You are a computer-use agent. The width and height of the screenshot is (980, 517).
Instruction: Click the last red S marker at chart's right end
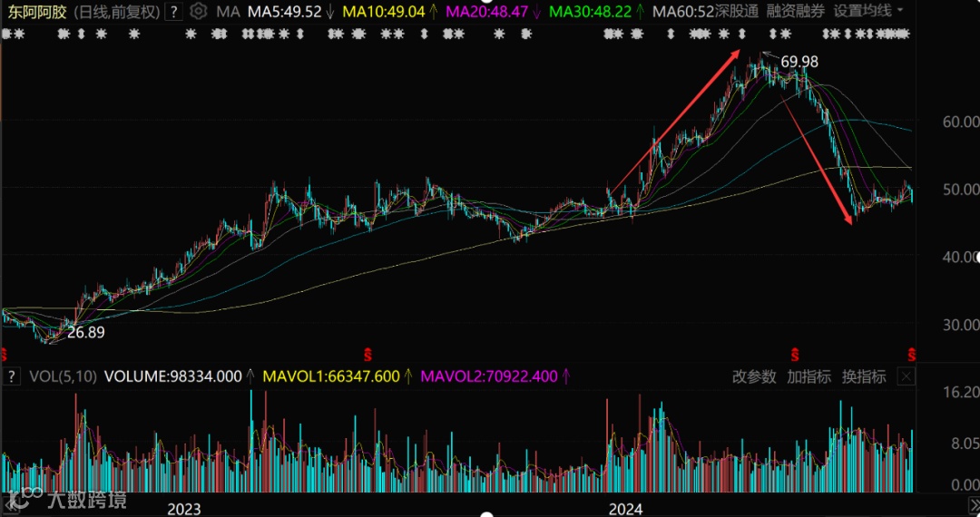[x=911, y=356]
